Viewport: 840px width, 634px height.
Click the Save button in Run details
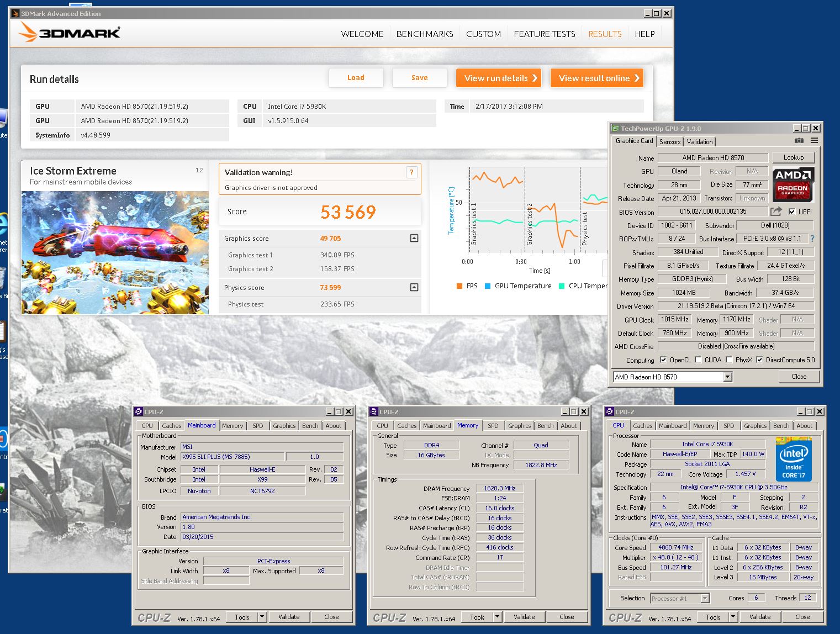coord(420,78)
